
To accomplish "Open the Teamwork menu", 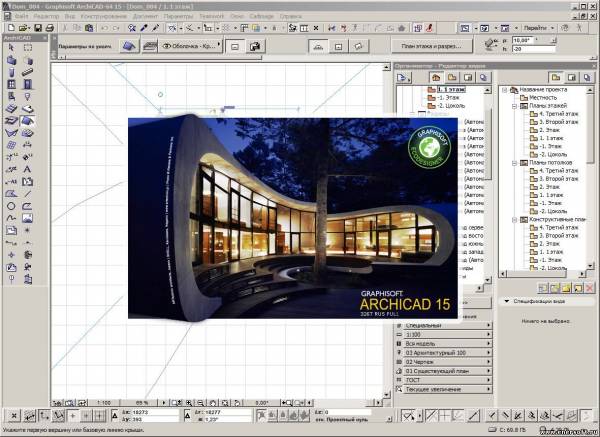I will click(x=212, y=16).
